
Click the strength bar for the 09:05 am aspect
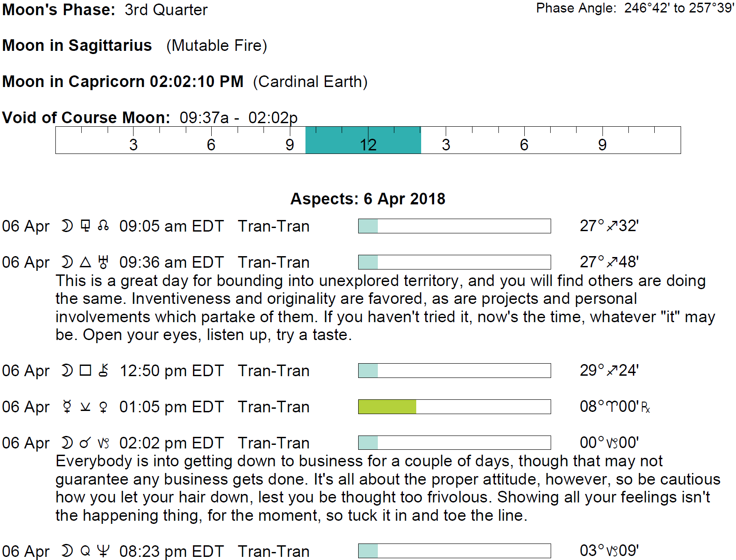pos(454,226)
